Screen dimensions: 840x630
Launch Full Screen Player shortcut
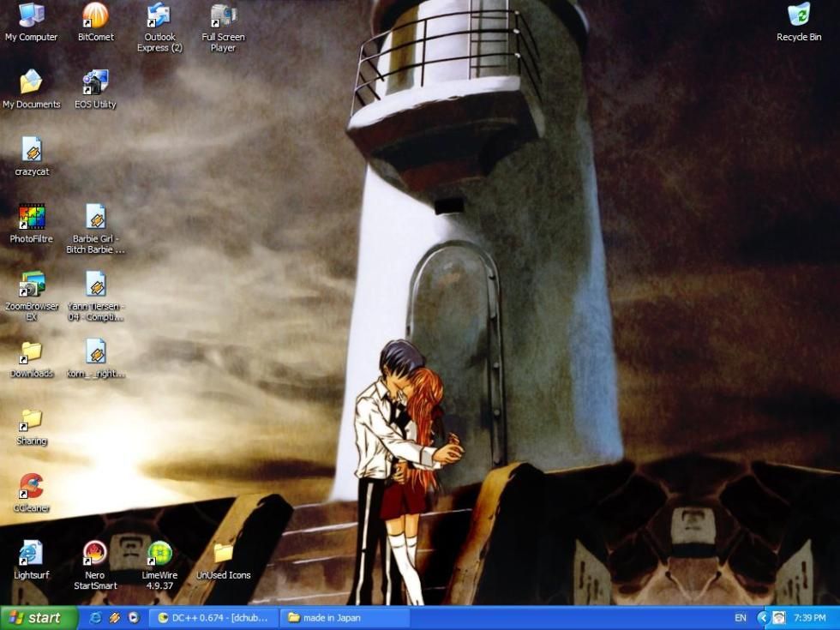click(224, 27)
